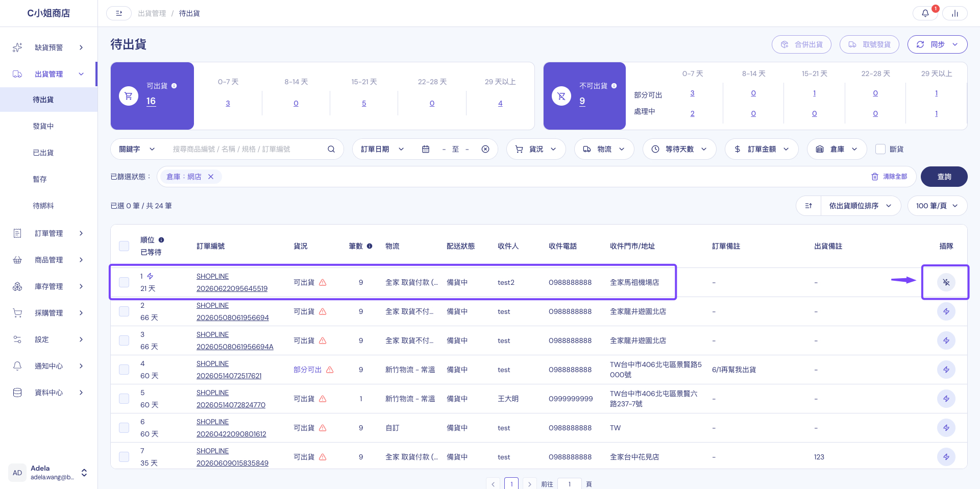980x489 pixels.
Task: Go to 發貨中 in the sidebar
Action: tap(43, 126)
